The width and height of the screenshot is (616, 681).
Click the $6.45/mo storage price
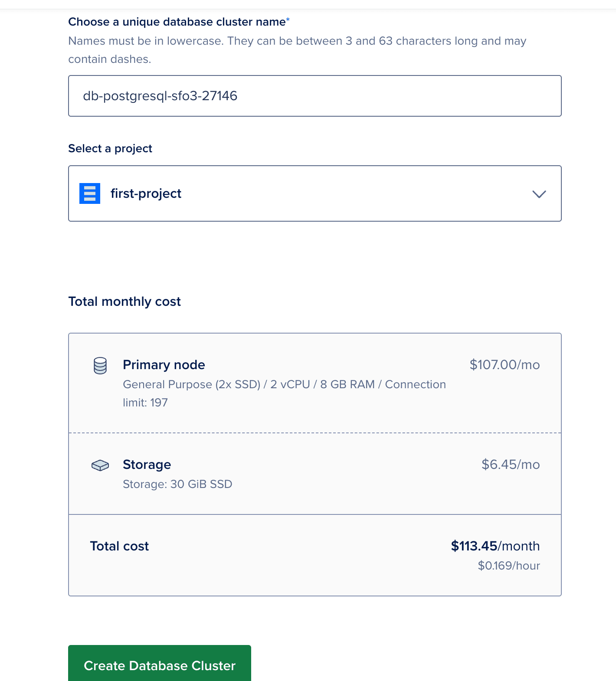tap(510, 465)
